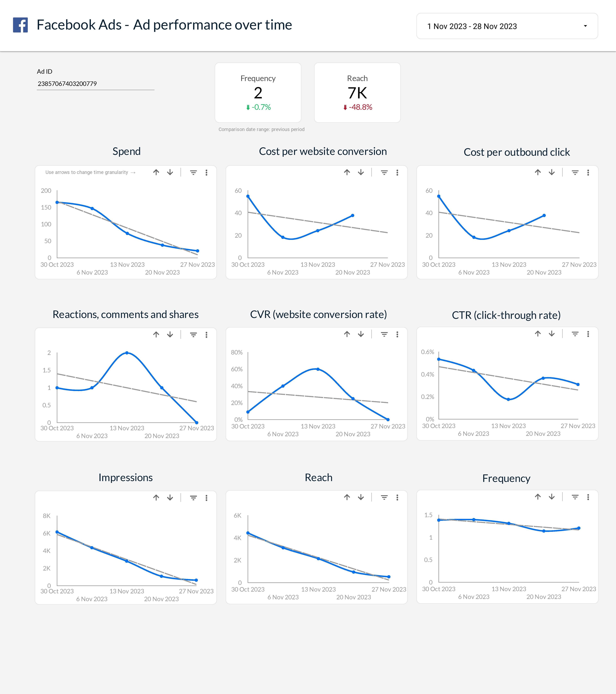Open filter icon on Spend chart
The height and width of the screenshot is (694, 616).
193,172
